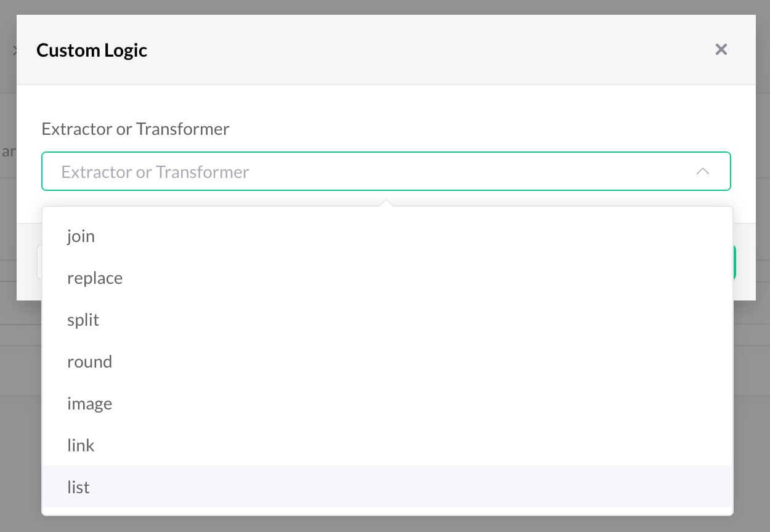
Task: Collapse the dropdown using the chevron arrow
Action: (x=702, y=171)
